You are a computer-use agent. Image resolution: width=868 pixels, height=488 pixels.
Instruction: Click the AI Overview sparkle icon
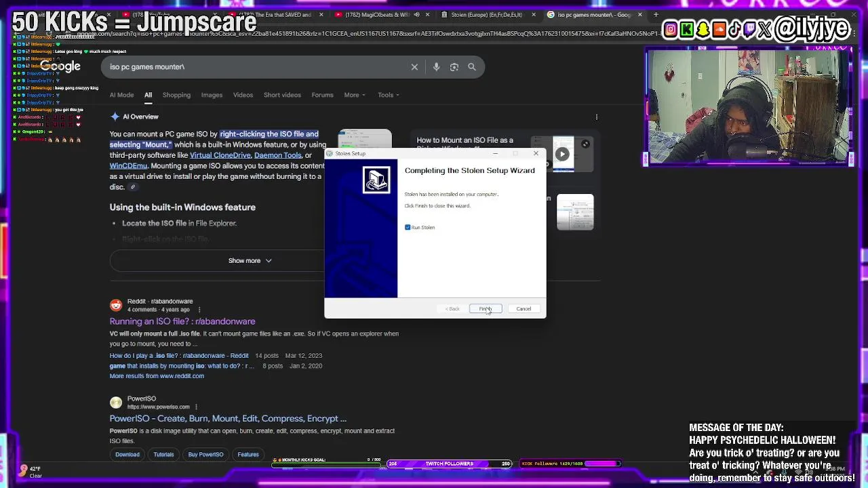click(115, 117)
